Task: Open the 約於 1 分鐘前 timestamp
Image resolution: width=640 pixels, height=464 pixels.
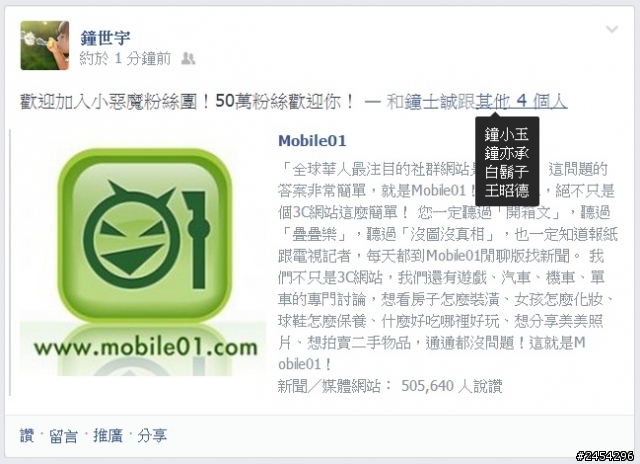Action: (125, 59)
